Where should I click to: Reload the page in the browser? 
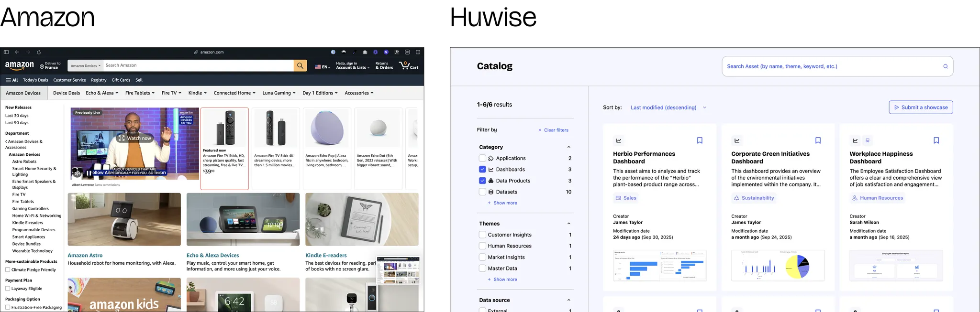39,52
